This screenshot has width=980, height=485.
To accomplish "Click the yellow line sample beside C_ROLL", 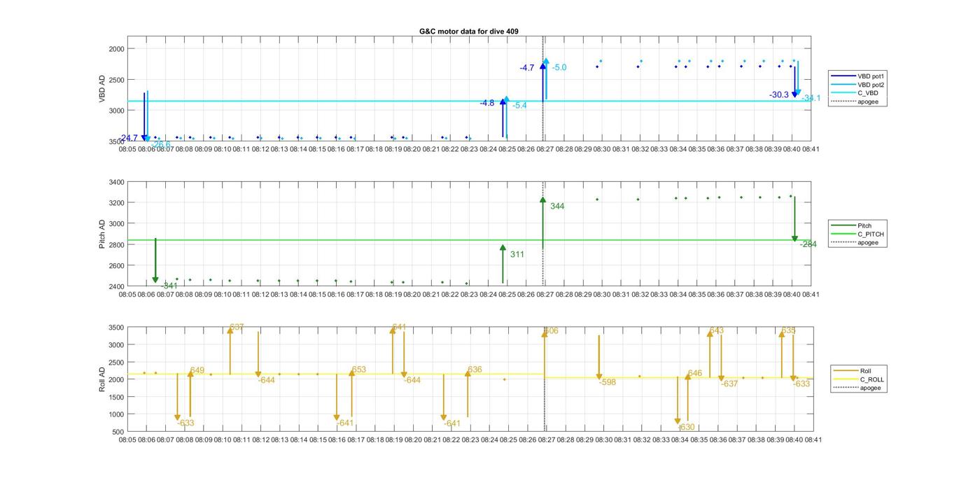I will [845, 379].
